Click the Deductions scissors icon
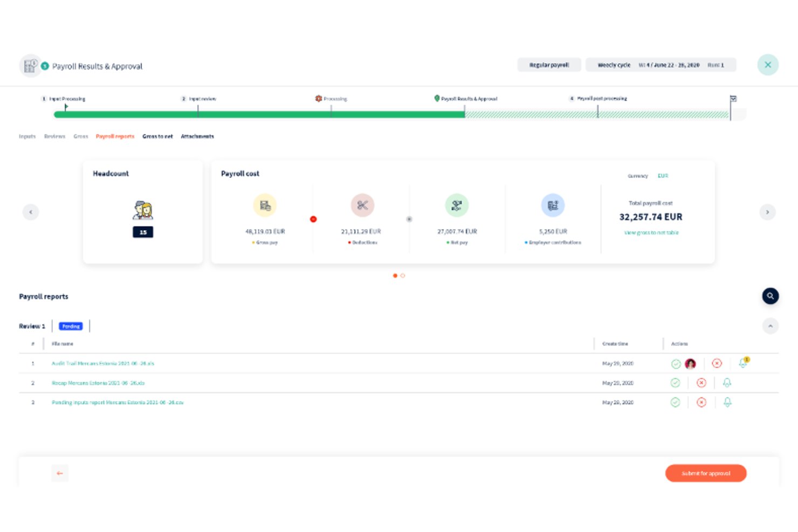798x532 pixels. coord(362,205)
